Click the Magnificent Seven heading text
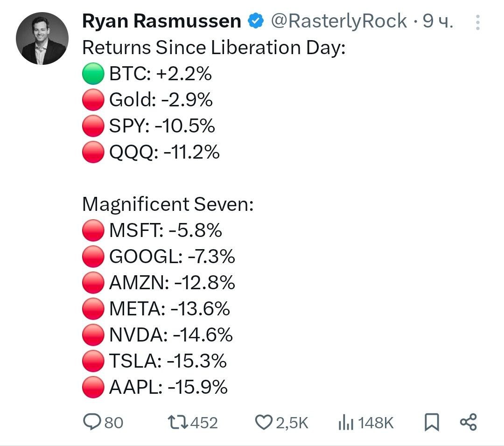 [168, 204]
